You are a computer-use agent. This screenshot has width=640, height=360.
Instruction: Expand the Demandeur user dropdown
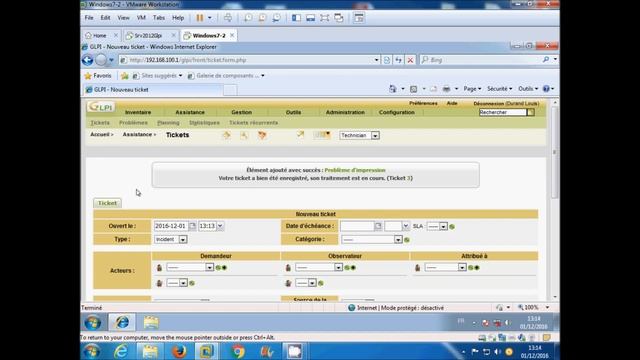(209, 267)
